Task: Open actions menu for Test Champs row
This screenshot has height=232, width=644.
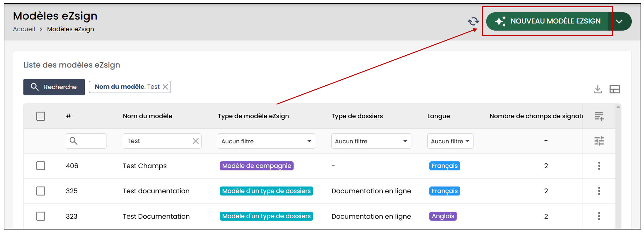Action: [599, 166]
